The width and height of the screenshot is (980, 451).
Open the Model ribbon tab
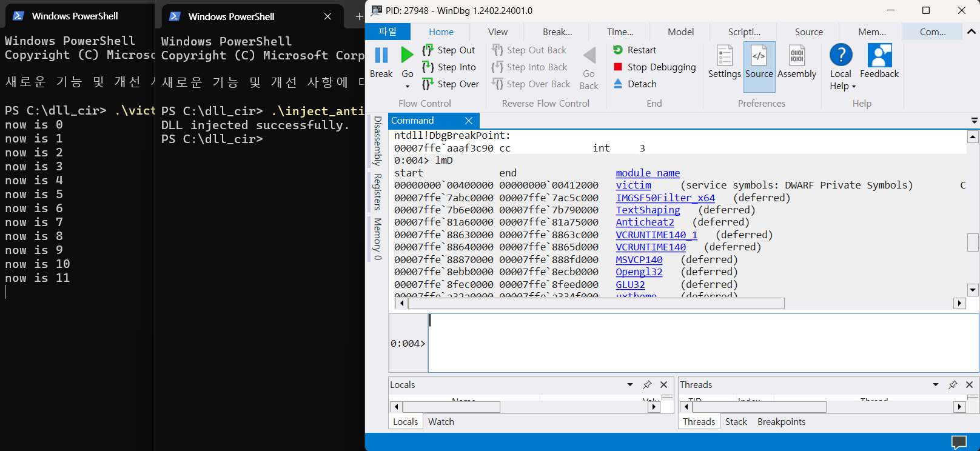click(x=681, y=32)
